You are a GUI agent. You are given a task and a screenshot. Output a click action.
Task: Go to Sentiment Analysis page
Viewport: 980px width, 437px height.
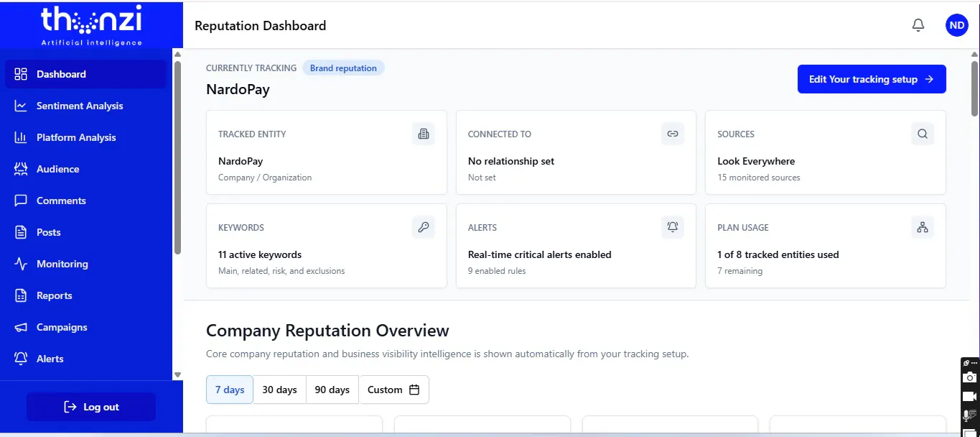[86, 106]
